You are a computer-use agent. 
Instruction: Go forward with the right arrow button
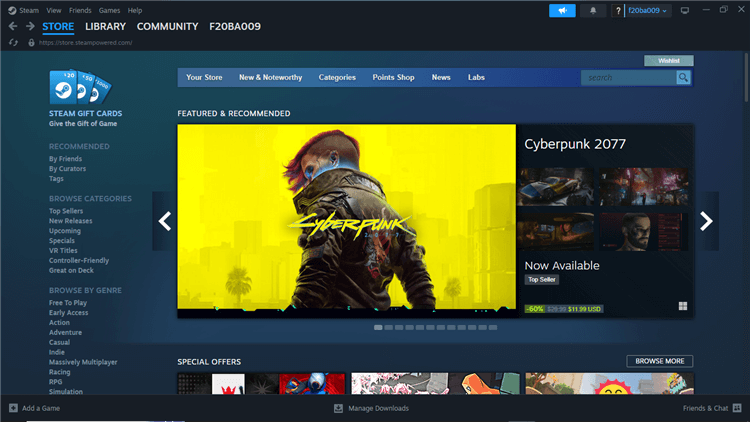[x=30, y=26]
